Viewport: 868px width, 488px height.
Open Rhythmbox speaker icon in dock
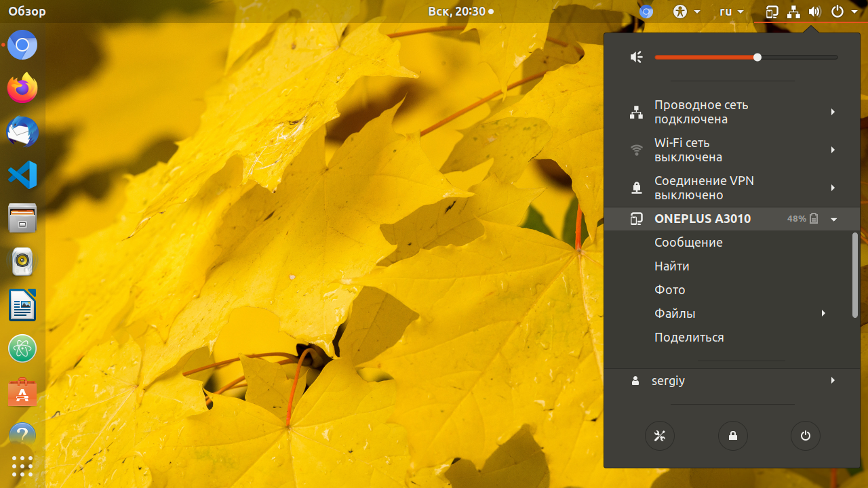tap(22, 262)
